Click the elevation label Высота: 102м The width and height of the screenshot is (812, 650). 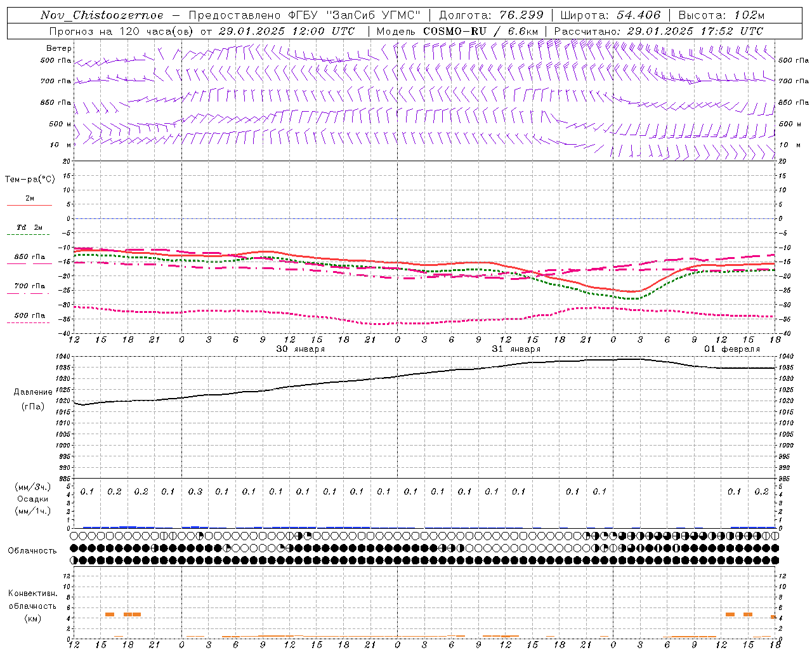tap(721, 15)
